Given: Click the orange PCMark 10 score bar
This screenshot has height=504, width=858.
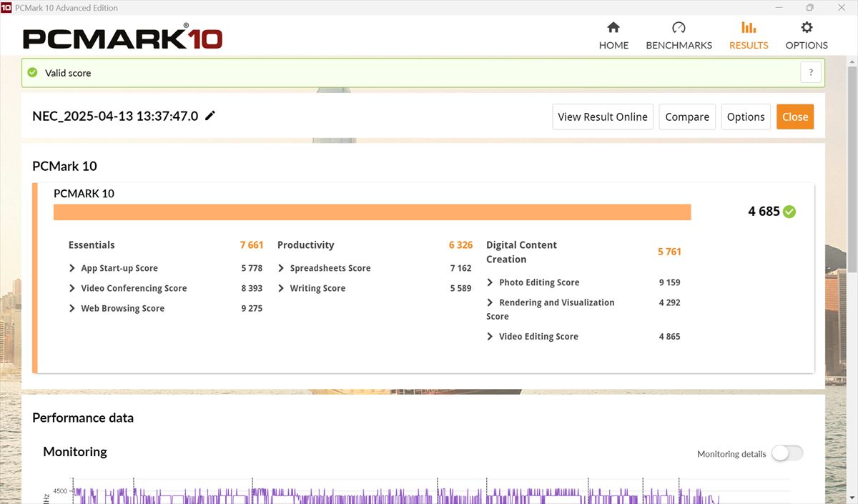Looking at the screenshot, I should click(x=372, y=212).
